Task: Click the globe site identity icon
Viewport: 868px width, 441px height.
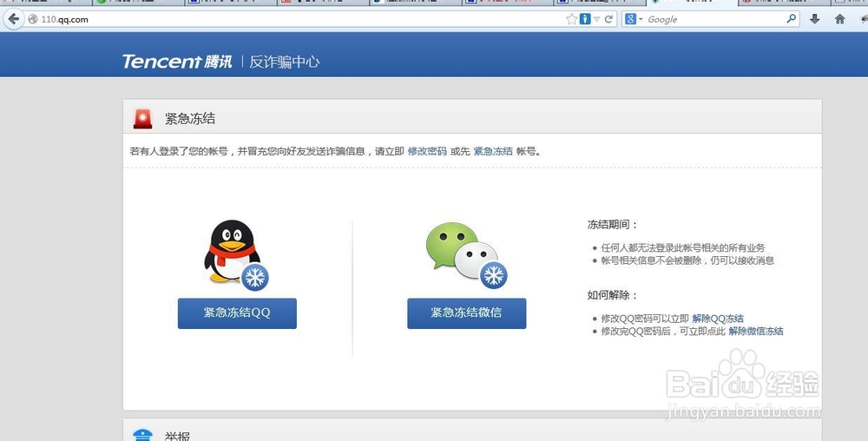Action: point(33,19)
